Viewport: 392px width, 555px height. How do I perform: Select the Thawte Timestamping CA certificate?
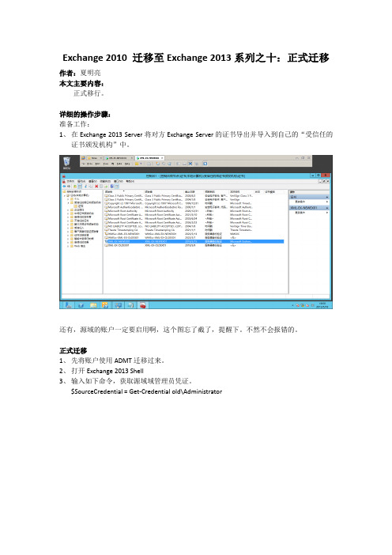pyautogui.click(x=194, y=230)
